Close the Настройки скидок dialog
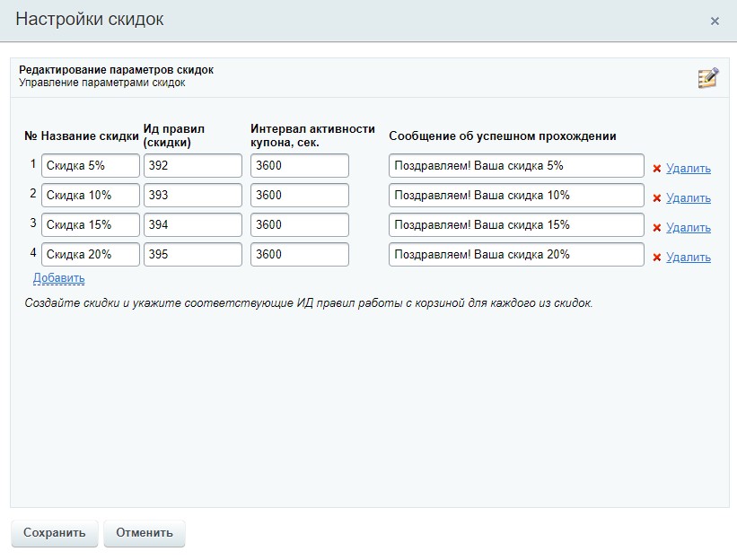Viewport: 737px width, 560px height. [715, 22]
